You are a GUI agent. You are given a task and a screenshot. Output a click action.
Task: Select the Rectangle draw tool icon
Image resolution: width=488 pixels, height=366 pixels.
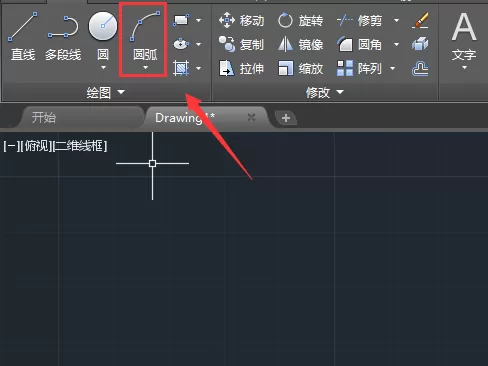(x=181, y=20)
